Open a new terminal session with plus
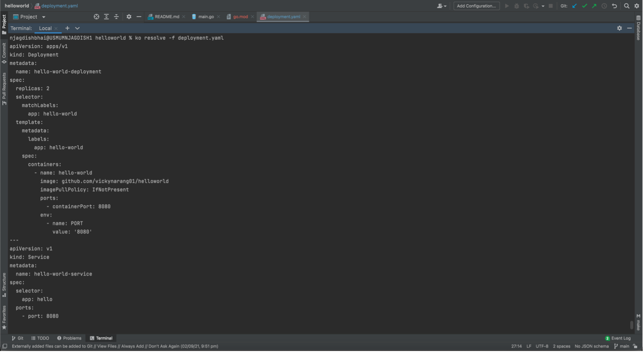This screenshot has width=644, height=352. pos(67,28)
